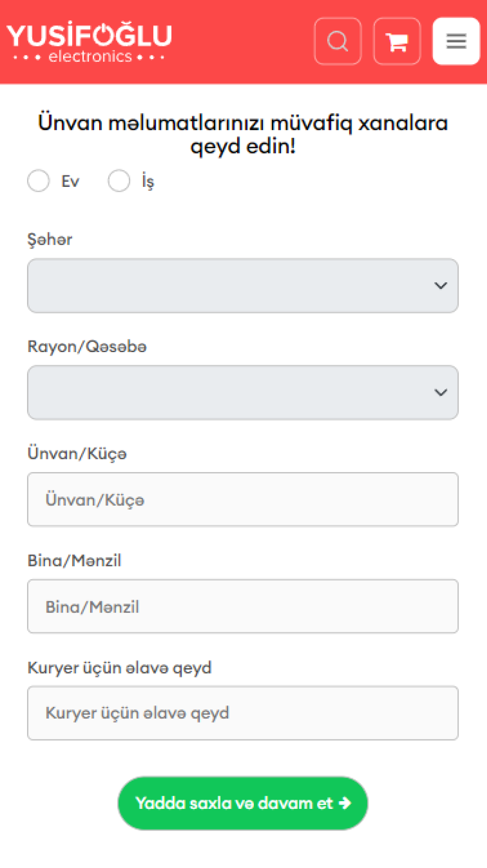Open the search icon in header
The width and height of the screenshot is (487, 868).
(338, 42)
